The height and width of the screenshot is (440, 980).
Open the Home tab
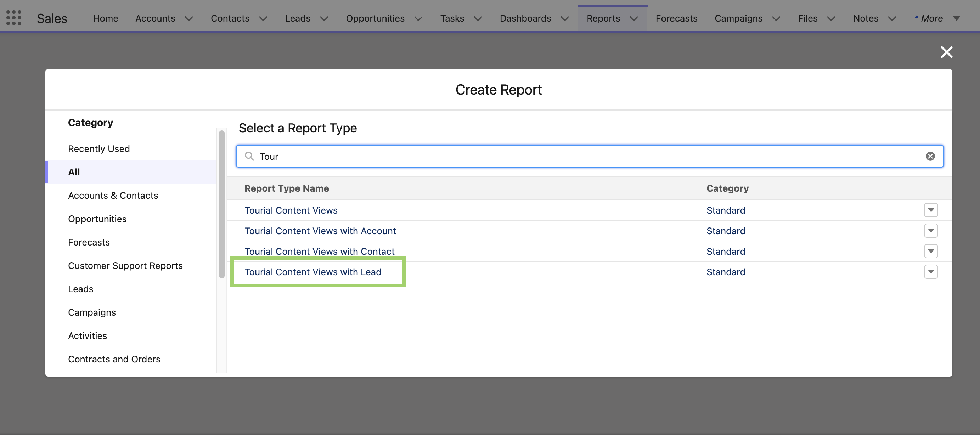tap(105, 18)
